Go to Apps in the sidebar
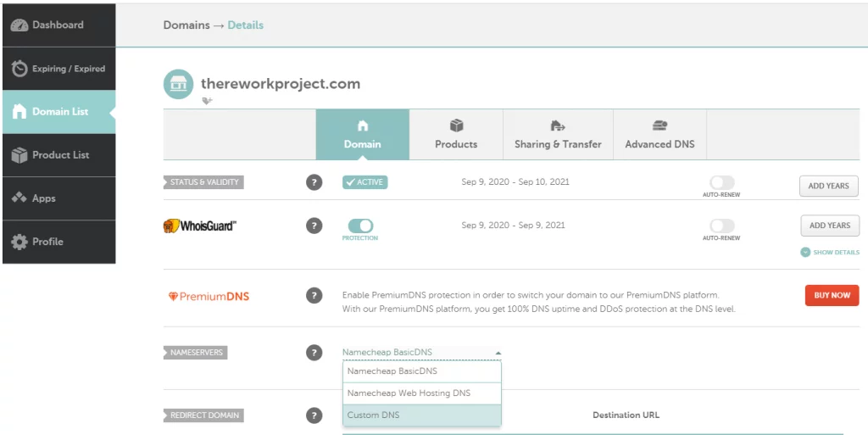 click(x=58, y=198)
